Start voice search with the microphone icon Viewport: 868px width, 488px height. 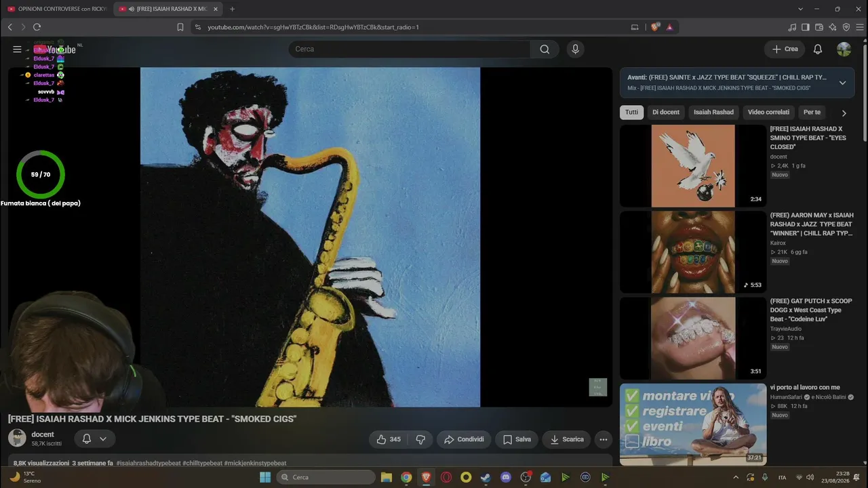point(576,49)
